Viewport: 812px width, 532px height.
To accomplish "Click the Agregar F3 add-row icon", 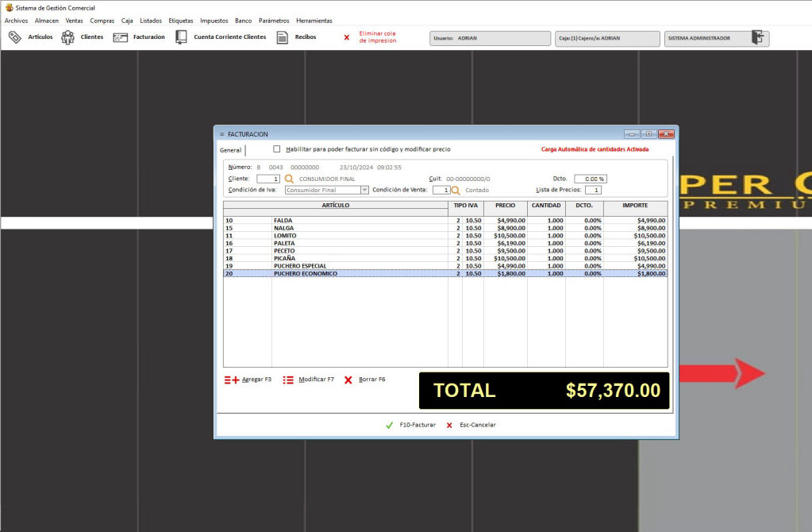I will click(232, 380).
